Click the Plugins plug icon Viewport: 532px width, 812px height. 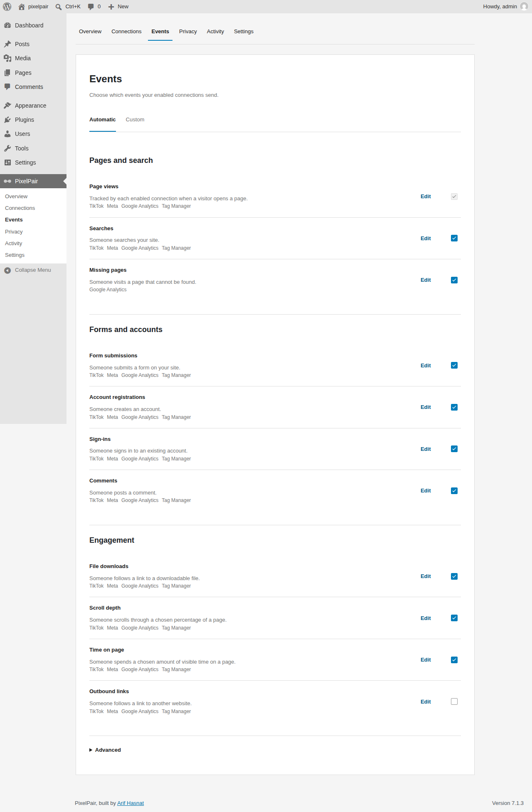pyautogui.click(x=7, y=120)
